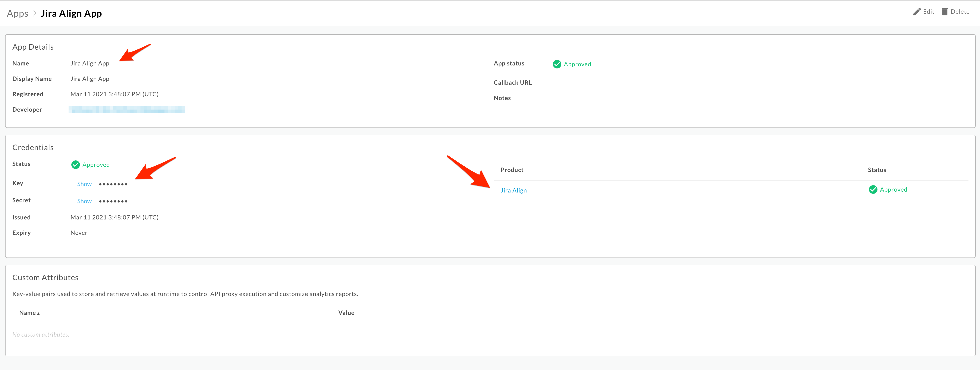
Task: Click the Custom Attributes heading
Action: click(x=45, y=278)
